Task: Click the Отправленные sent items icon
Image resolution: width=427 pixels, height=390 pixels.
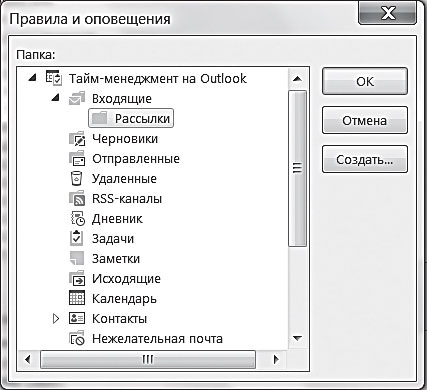Action: pyautogui.click(x=77, y=158)
